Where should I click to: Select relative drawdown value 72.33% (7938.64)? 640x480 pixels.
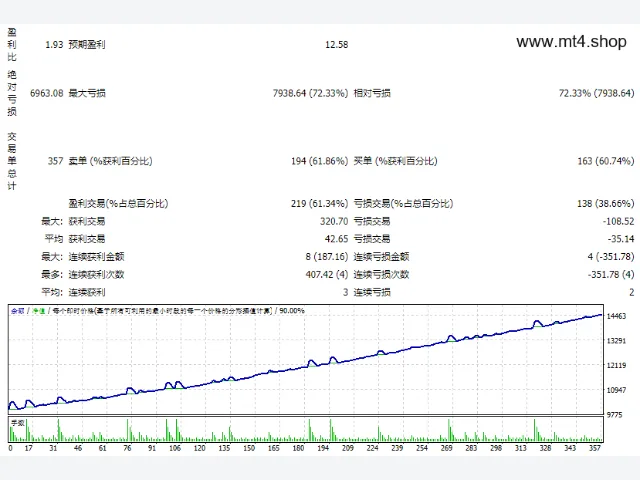(596, 93)
